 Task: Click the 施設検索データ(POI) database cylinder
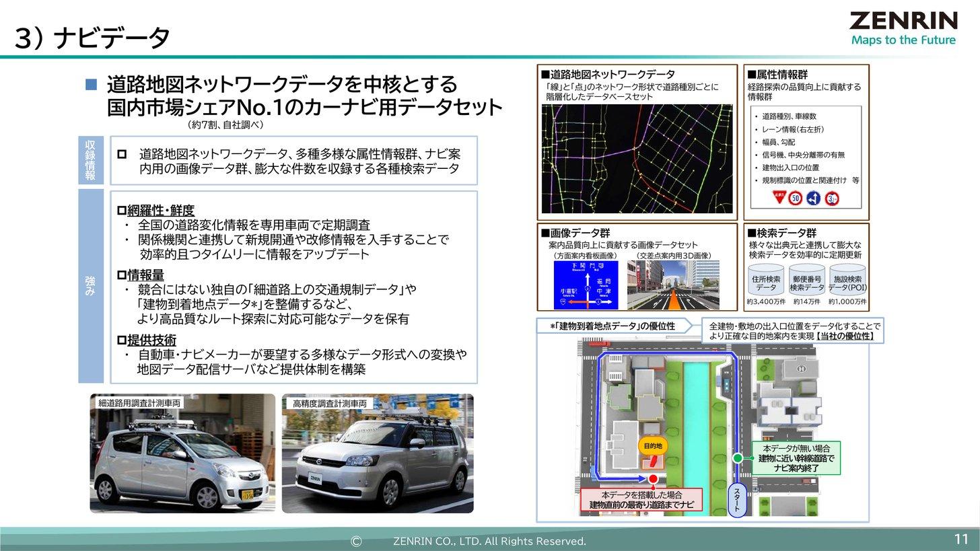point(847,280)
